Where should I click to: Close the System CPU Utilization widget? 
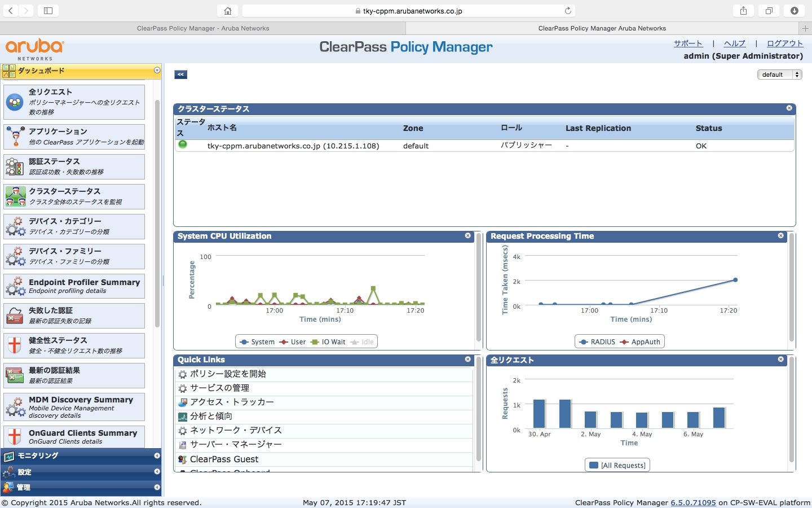[x=467, y=235]
